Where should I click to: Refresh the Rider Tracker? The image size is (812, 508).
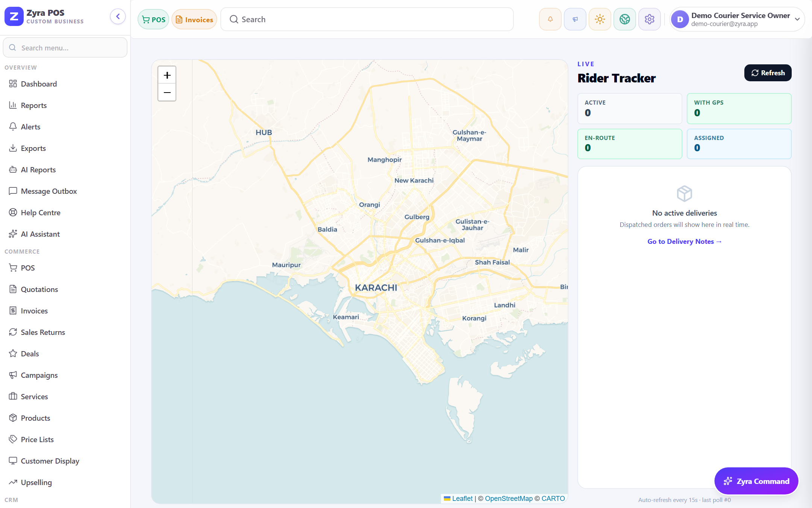(768, 73)
